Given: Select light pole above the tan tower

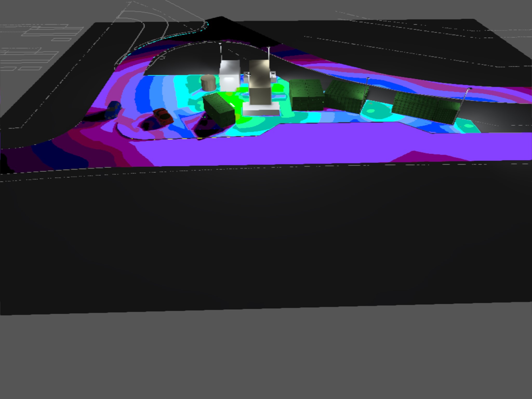Looking at the screenshot, I should click(x=269, y=54).
